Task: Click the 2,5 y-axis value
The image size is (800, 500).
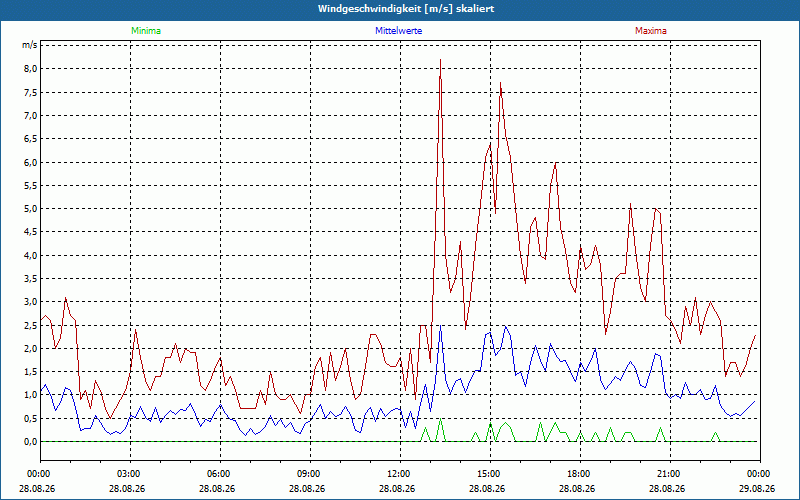Action: click(31, 326)
